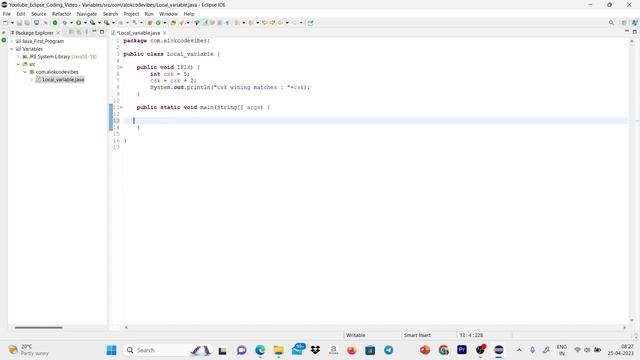Expand the JRE System Library node
Screen dimensions: 640x360
click(x=18, y=57)
